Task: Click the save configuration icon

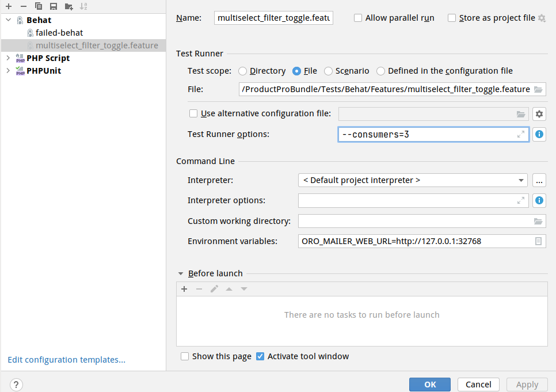Action: pyautogui.click(x=54, y=6)
